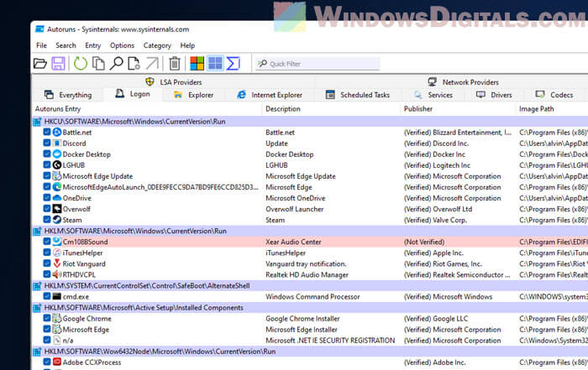Switch to the Explorer tab

pyautogui.click(x=194, y=95)
